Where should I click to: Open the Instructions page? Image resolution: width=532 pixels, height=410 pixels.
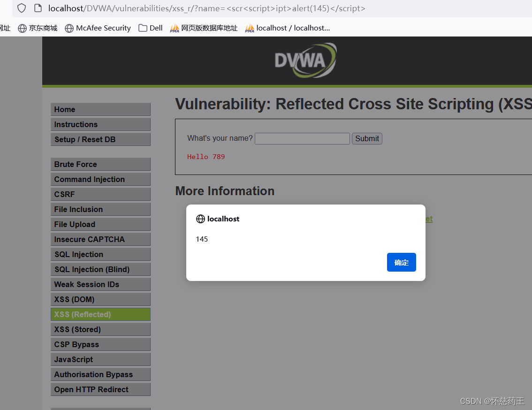(100, 124)
